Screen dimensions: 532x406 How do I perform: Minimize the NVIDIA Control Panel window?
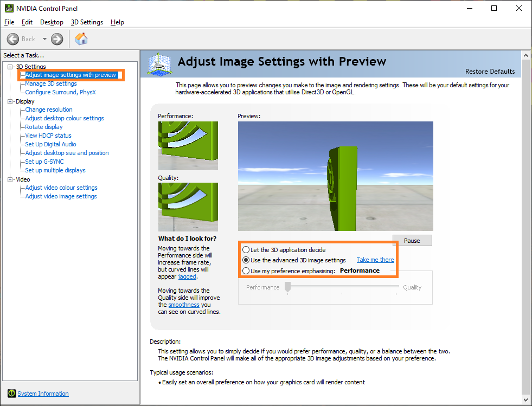pyautogui.click(x=470, y=8)
